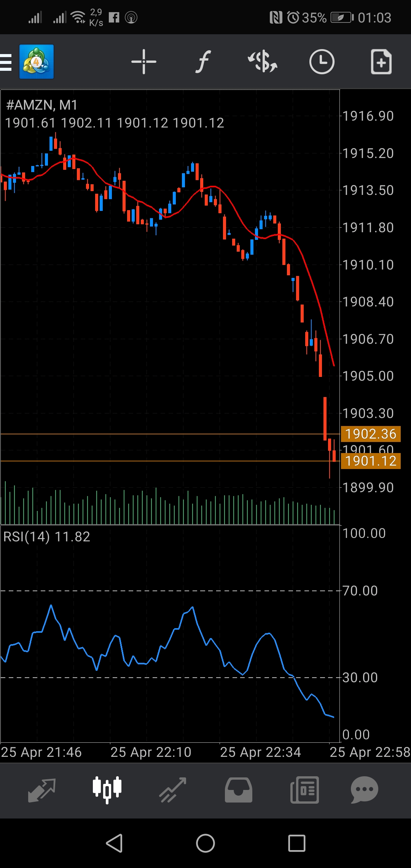
Task: Tap the 1901.12 bid price label
Action: click(371, 461)
